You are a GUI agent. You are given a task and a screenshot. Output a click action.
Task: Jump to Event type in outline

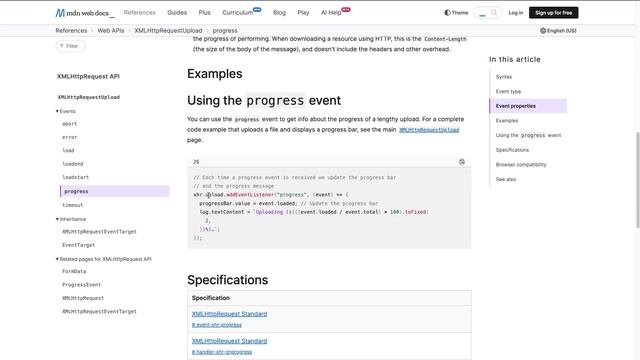[x=508, y=91]
